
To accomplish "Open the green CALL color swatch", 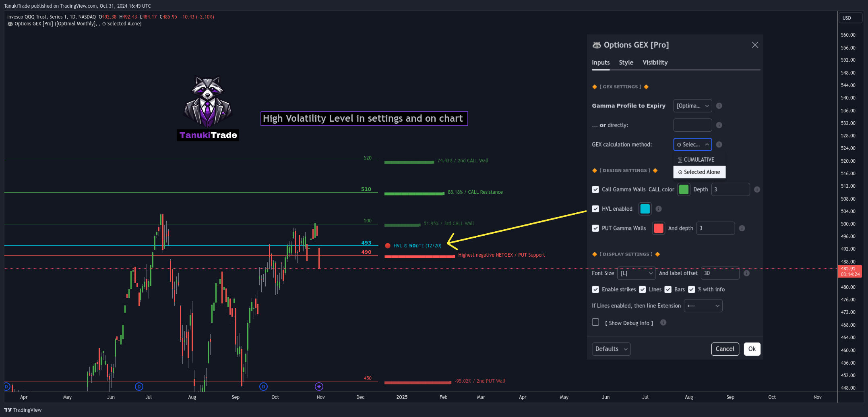I will click(x=684, y=189).
